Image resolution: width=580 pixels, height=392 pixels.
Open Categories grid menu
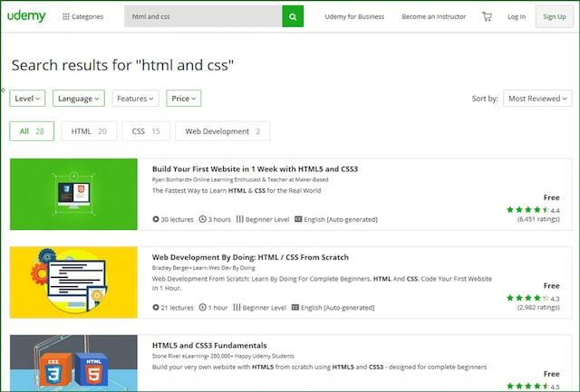83,16
